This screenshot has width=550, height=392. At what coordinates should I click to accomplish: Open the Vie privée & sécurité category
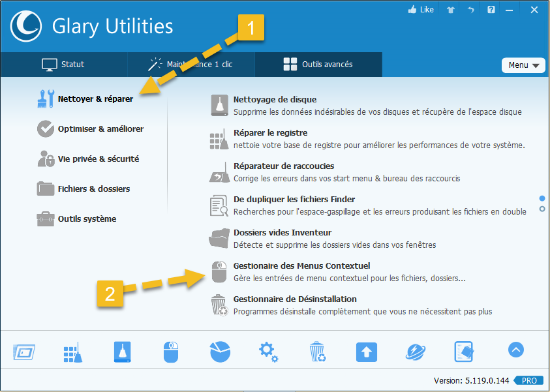[88, 159]
